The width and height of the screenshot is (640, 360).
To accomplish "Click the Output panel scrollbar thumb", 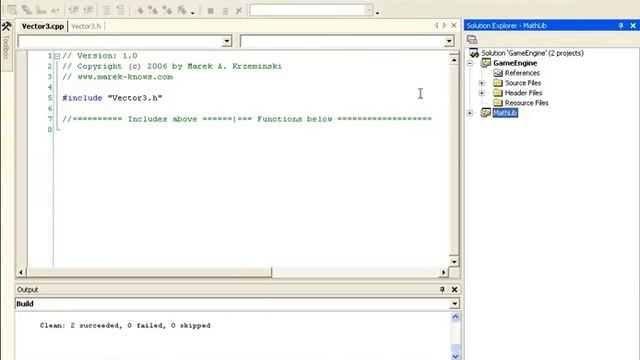I will (456, 349).
